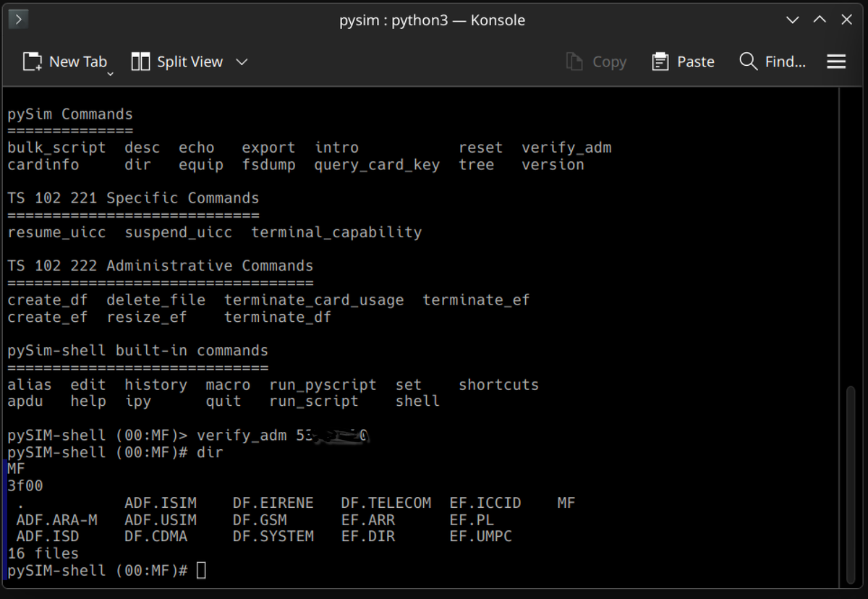Click the 'ADF.USIM' directory entry
868x599 pixels.
pos(161,520)
